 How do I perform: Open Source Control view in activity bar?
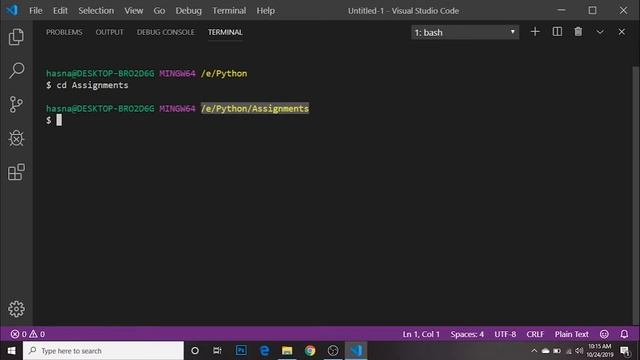click(16, 104)
